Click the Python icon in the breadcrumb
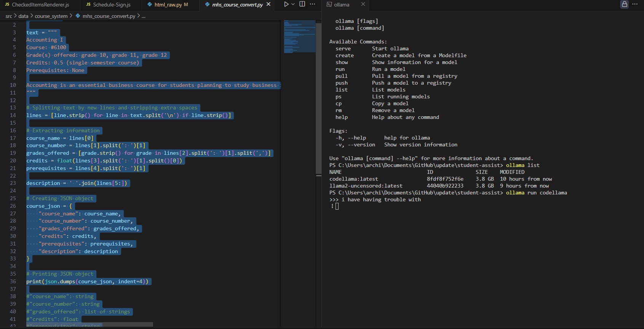Viewport: 644px width, 329px height. click(78, 16)
